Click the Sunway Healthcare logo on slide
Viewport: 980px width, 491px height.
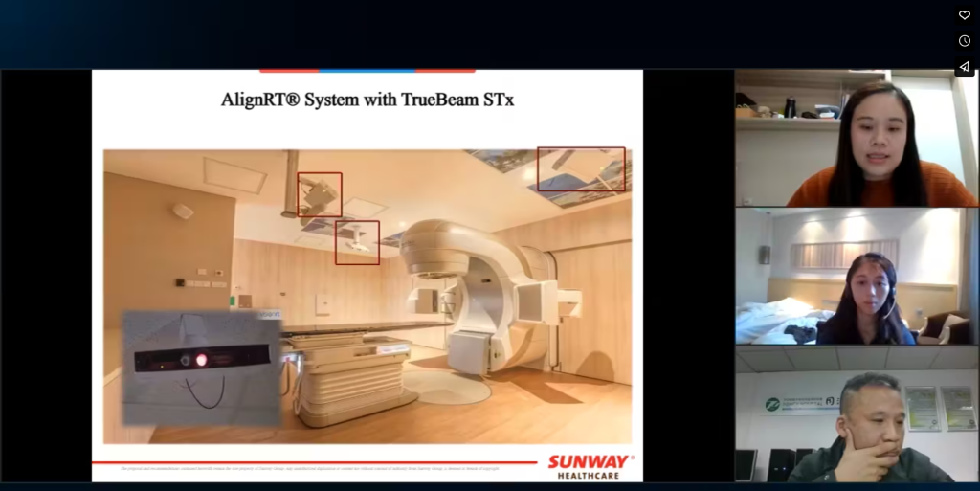coord(589,466)
